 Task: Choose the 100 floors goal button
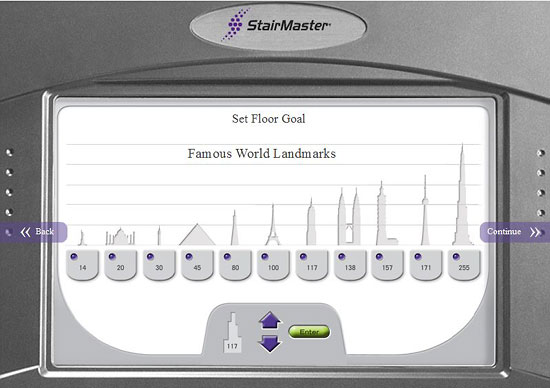(x=273, y=265)
